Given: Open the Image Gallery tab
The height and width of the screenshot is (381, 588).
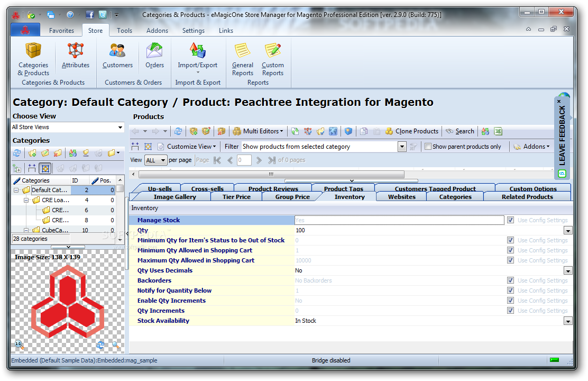Looking at the screenshot, I should [174, 197].
